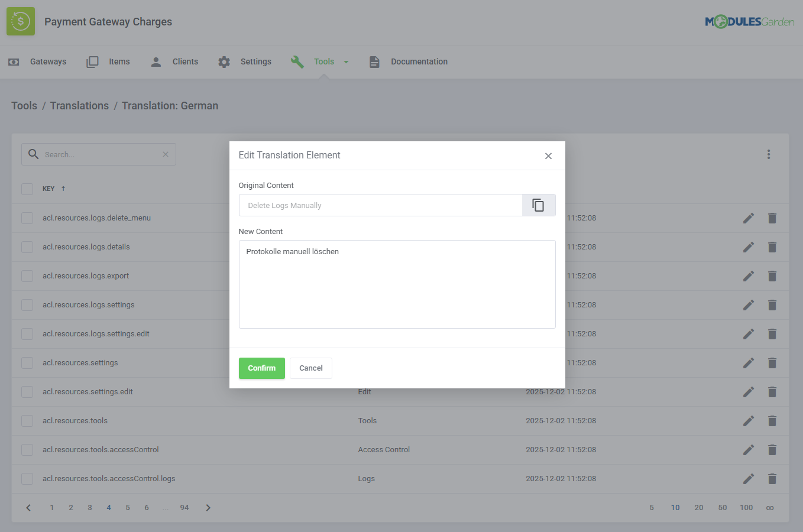Toggle the KEY column sort arrow
This screenshot has height=532, width=803.
tap(63, 189)
